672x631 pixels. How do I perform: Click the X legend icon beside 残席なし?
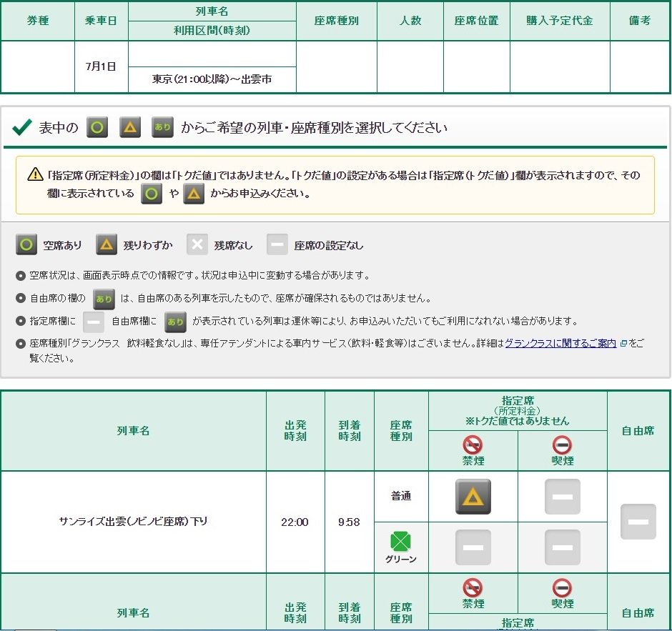click(197, 244)
